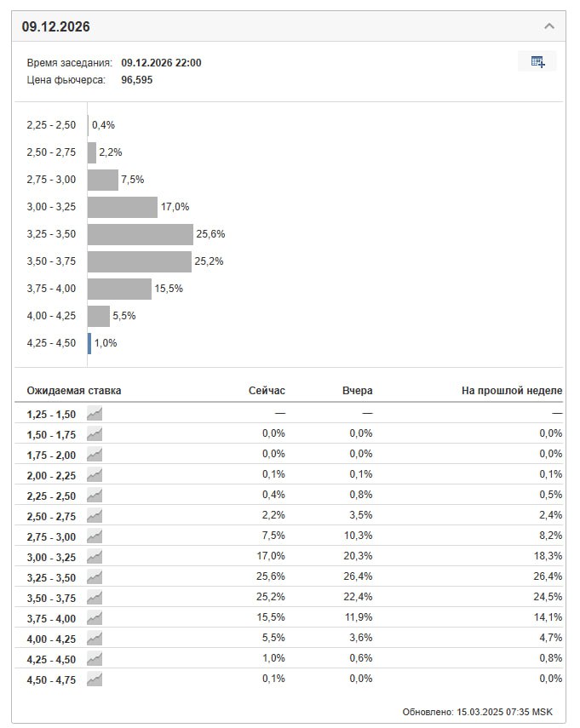580x728 pixels.
Task: Click the 09.12.2026 header title
Action: point(55,26)
